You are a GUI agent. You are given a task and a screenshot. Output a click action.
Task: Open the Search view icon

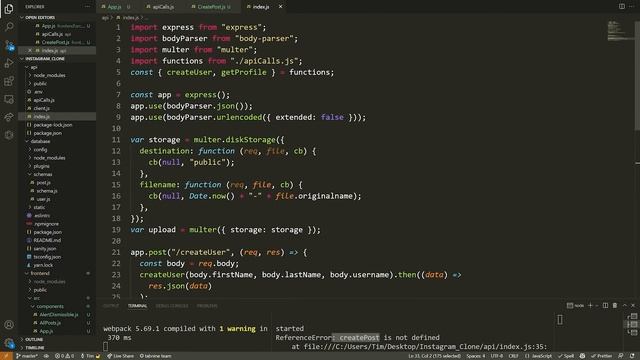(9, 27)
